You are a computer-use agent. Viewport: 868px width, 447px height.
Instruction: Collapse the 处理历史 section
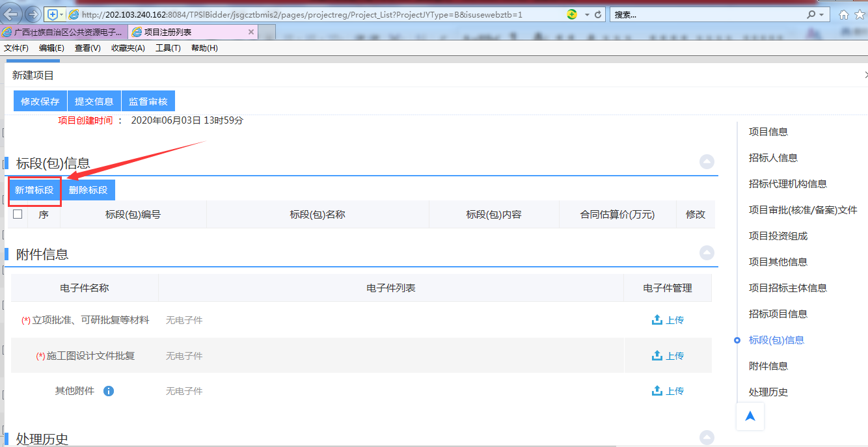[x=707, y=438]
